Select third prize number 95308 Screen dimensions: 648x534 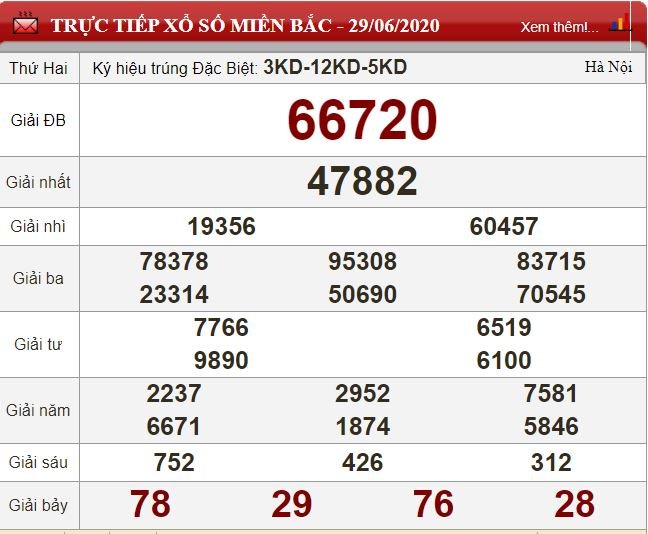pyautogui.click(x=362, y=262)
